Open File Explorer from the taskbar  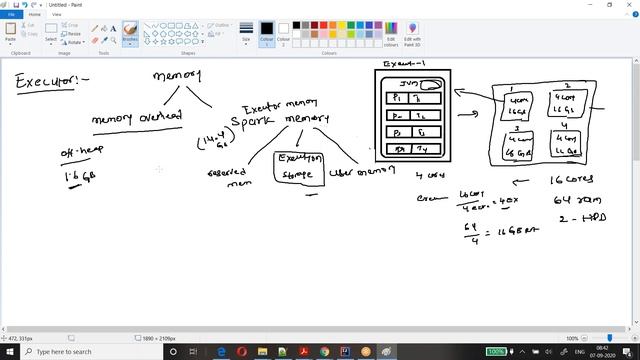pos(262,351)
